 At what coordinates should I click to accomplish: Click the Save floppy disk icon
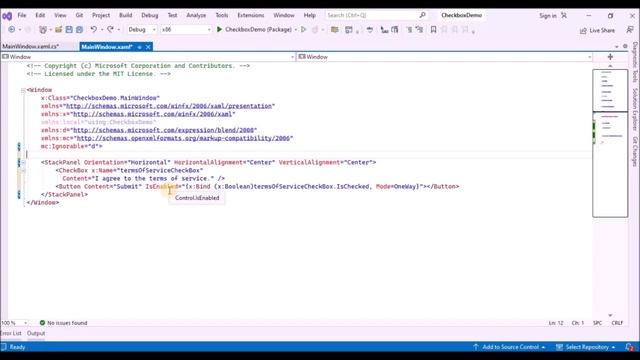tap(69, 30)
